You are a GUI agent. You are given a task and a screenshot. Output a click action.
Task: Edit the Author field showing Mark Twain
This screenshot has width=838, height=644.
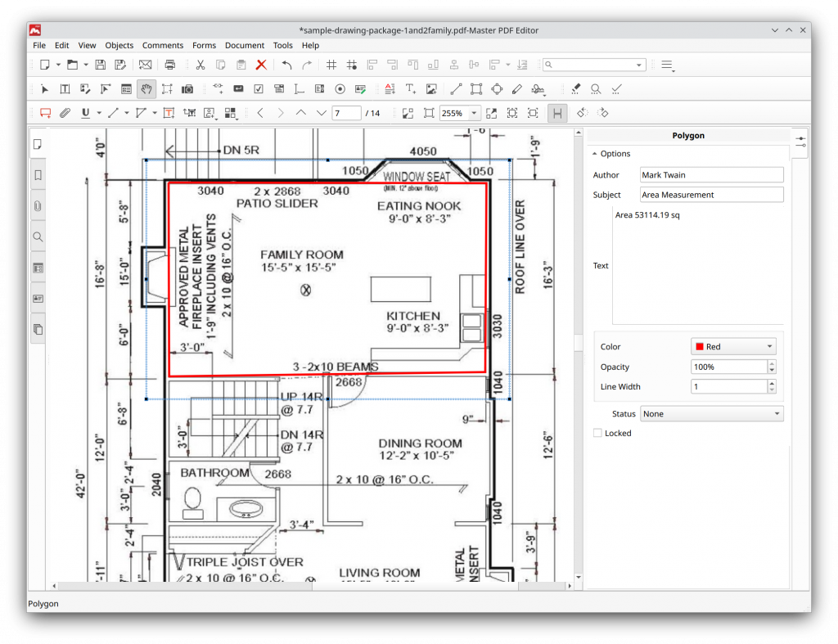coord(711,174)
